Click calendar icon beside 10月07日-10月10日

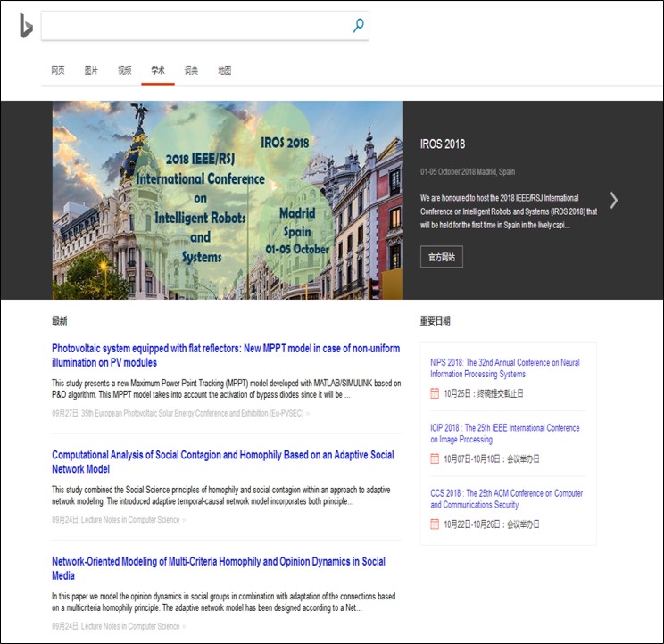point(435,458)
